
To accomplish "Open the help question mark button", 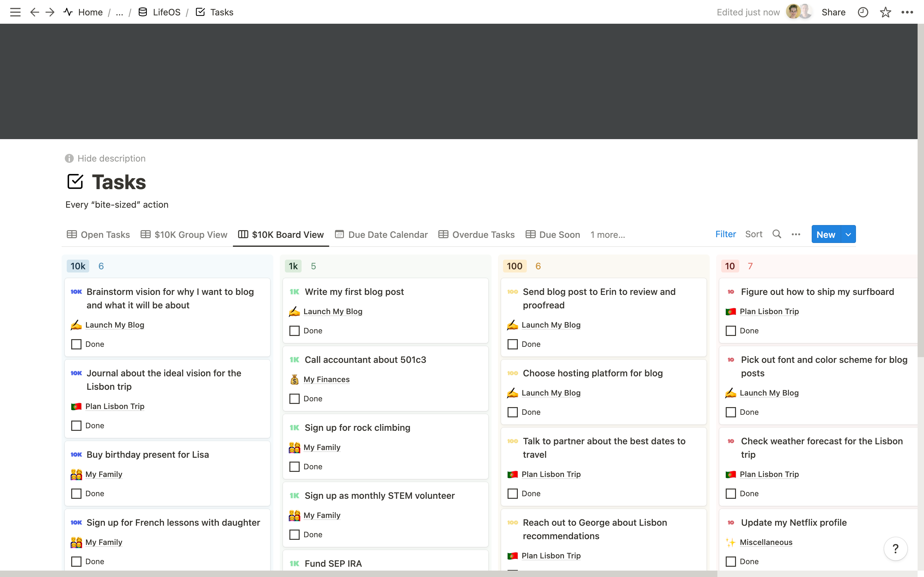I will click(x=895, y=549).
